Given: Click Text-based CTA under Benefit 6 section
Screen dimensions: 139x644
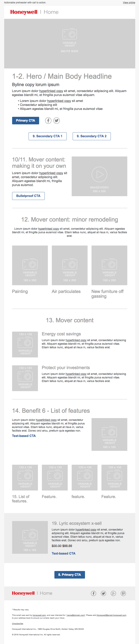Looking at the screenshot, I should click(x=24, y=436).
